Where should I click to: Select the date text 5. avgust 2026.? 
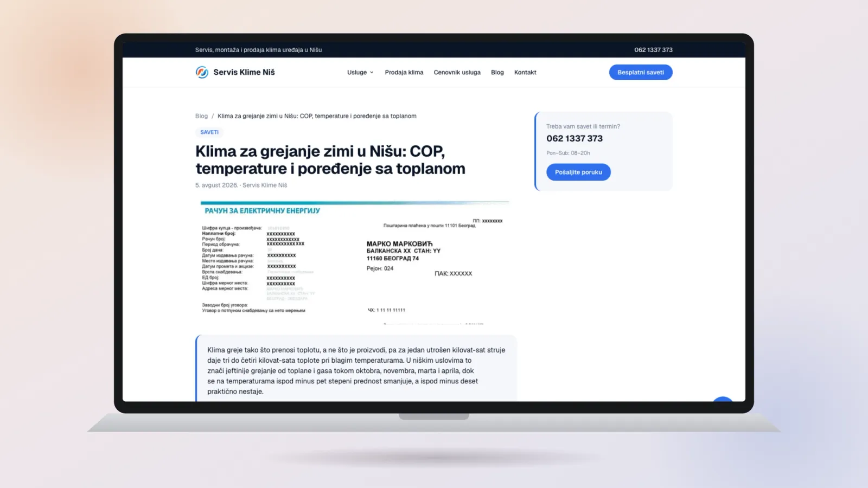click(x=216, y=185)
